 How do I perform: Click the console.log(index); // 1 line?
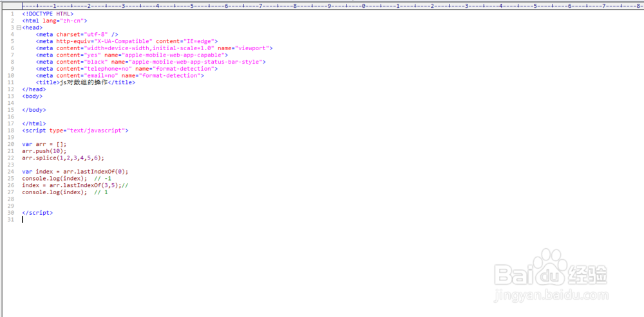(x=65, y=192)
